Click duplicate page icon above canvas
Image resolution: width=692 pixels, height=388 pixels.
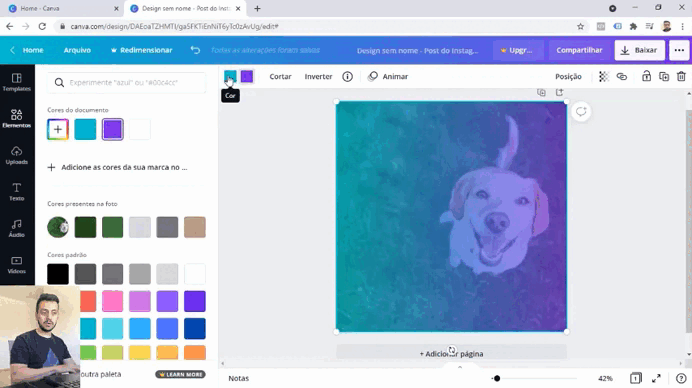pos(542,92)
